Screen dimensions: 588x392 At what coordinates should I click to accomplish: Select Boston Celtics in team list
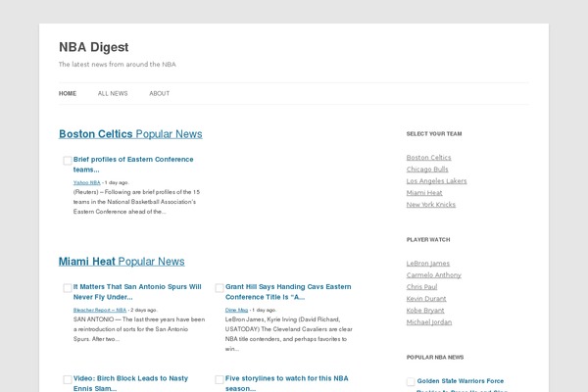point(428,158)
